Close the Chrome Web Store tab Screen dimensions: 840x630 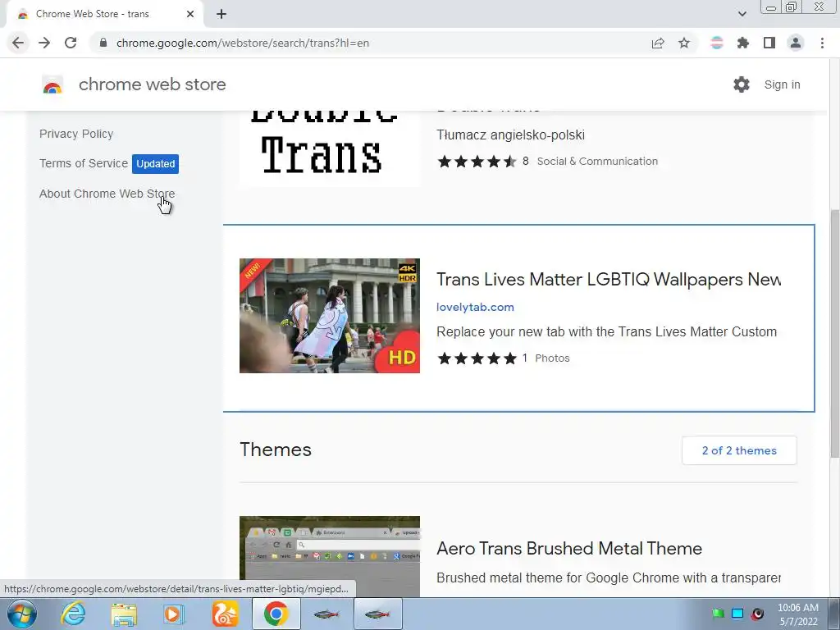190,14
